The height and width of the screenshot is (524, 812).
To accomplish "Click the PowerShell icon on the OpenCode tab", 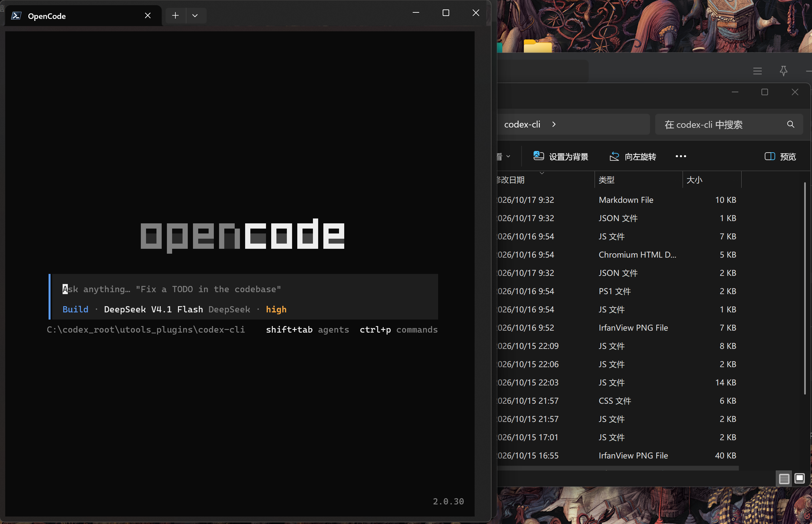I will [16, 16].
